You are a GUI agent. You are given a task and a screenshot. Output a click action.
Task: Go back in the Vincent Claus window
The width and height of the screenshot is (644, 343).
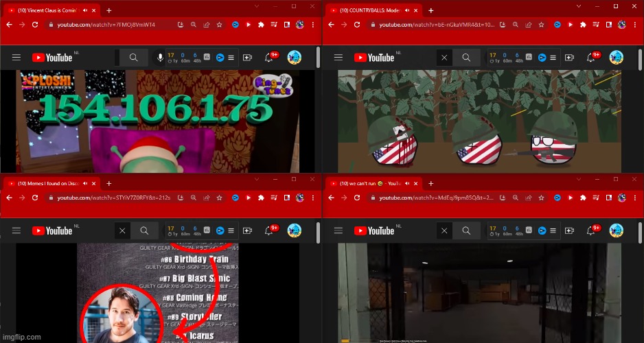[x=9, y=25]
